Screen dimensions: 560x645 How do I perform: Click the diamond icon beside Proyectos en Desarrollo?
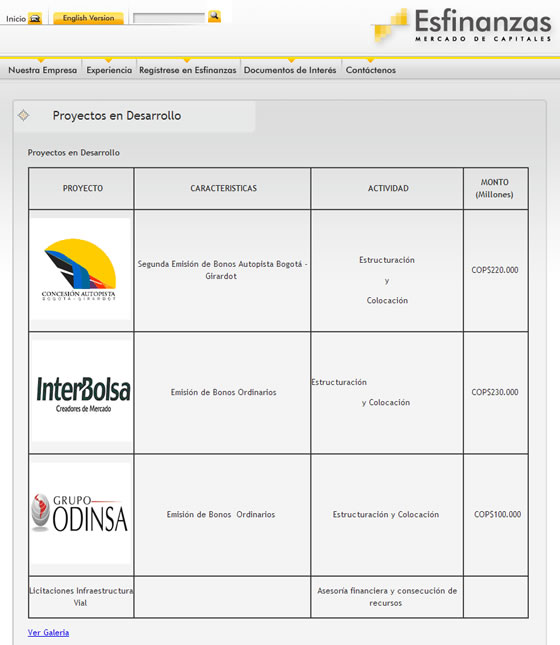coord(23,116)
